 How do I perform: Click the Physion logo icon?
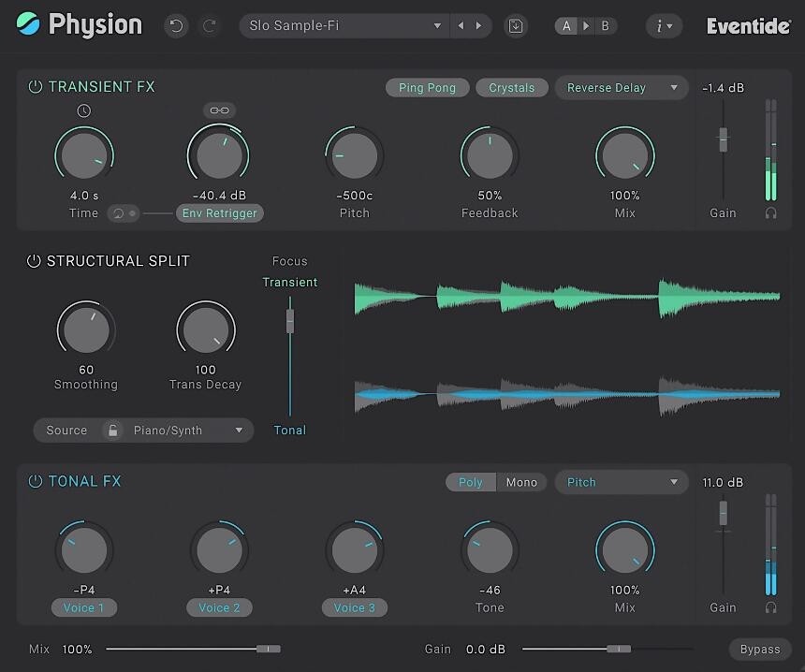[28, 23]
